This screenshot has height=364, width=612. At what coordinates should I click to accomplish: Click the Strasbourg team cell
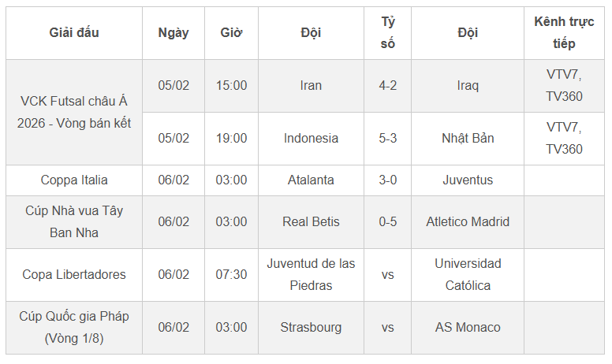pos(311,327)
